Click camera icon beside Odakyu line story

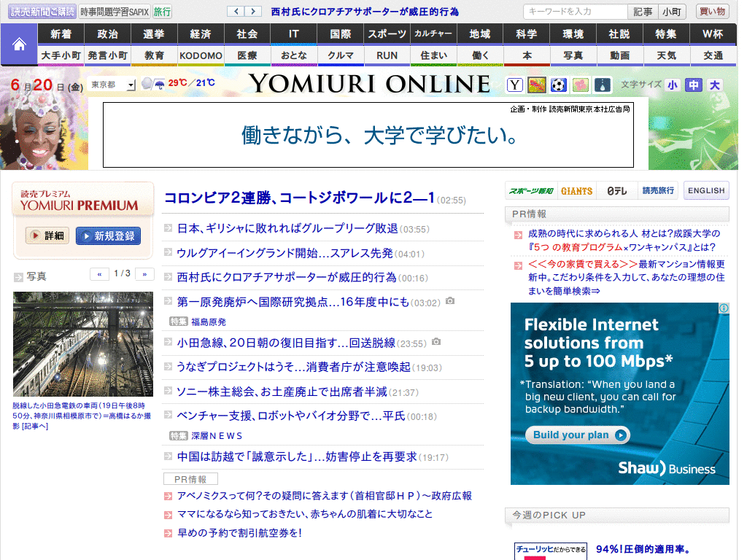436,342
